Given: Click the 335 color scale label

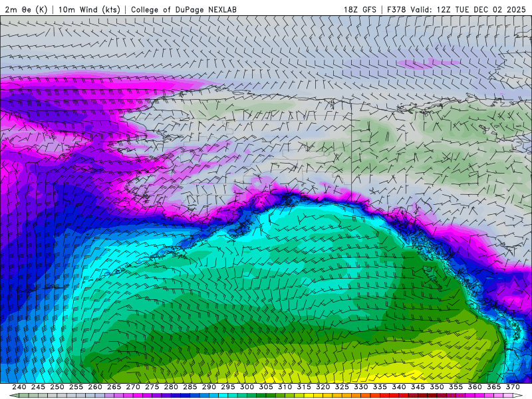Looking at the screenshot, I should click(380, 387).
